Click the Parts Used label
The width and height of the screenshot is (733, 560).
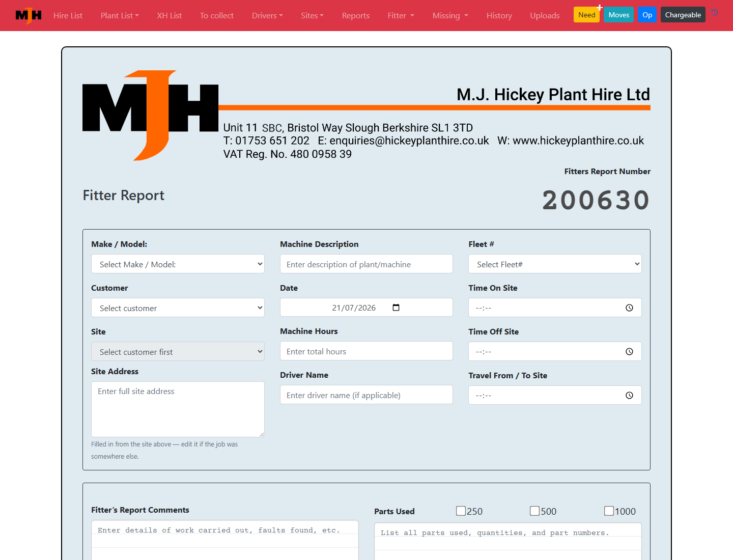(x=394, y=511)
